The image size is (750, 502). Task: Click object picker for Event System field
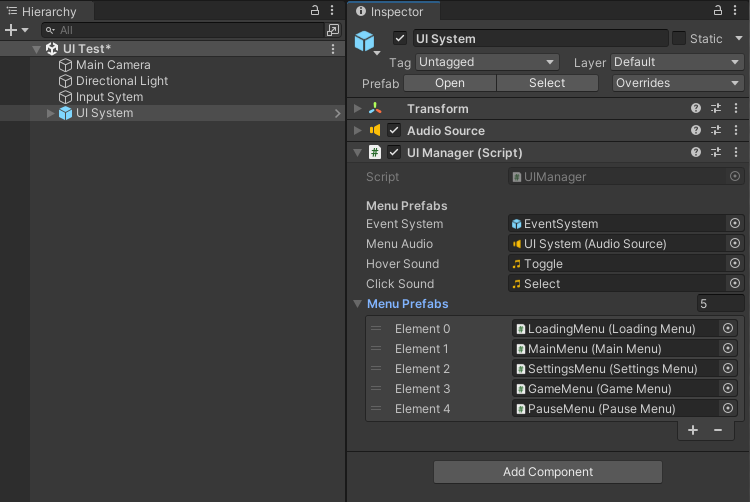click(x=735, y=224)
